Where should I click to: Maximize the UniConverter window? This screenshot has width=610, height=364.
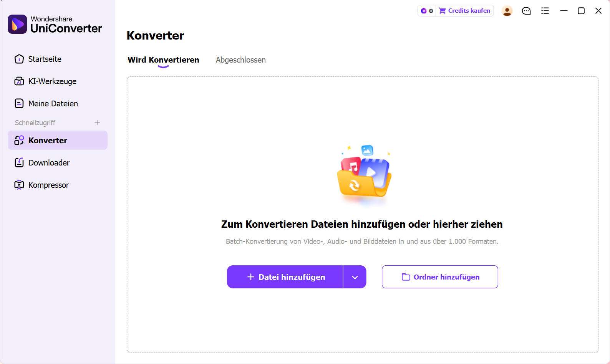[581, 11]
